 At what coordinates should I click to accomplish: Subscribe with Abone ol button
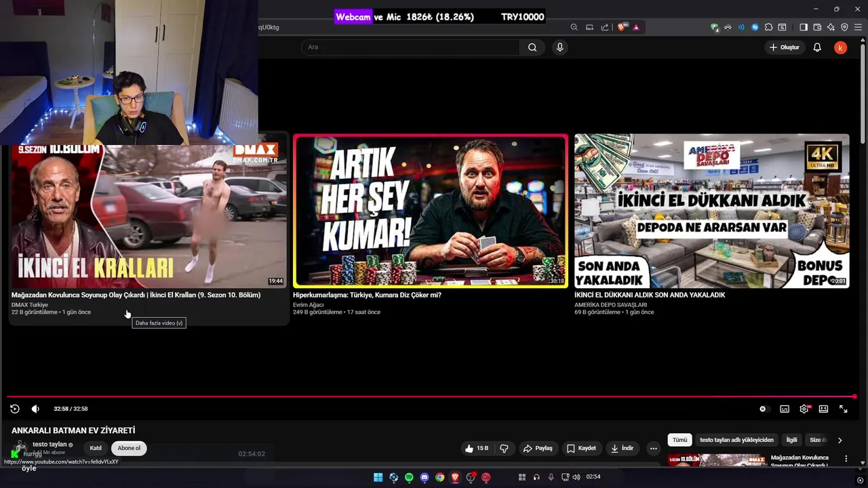point(129,448)
